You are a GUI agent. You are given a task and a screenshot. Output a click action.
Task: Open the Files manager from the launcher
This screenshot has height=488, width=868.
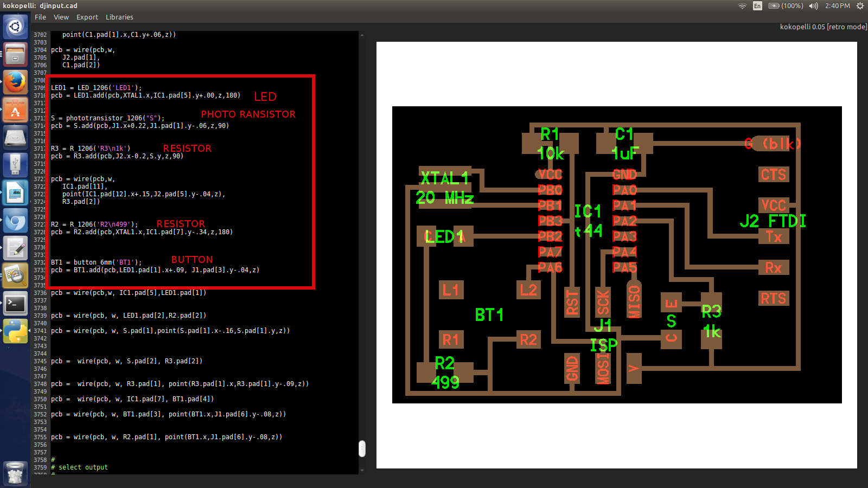tap(15, 54)
